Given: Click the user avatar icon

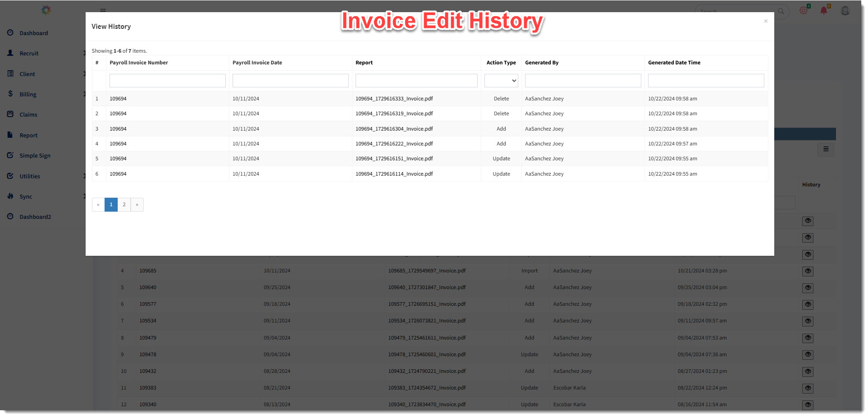Looking at the screenshot, I should pyautogui.click(x=845, y=10).
